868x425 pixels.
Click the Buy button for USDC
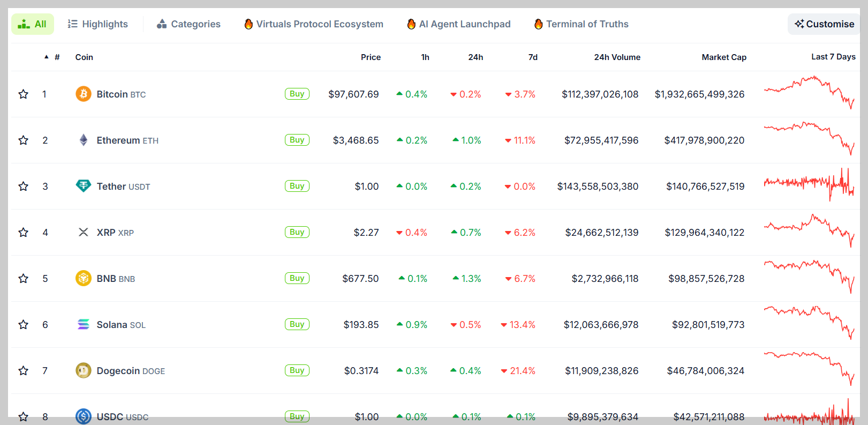point(297,416)
